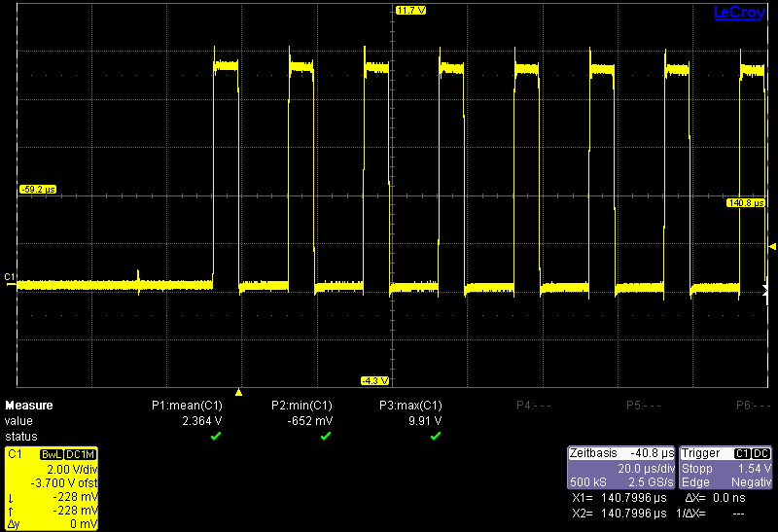Click the LeCroy logo link

(x=739, y=12)
